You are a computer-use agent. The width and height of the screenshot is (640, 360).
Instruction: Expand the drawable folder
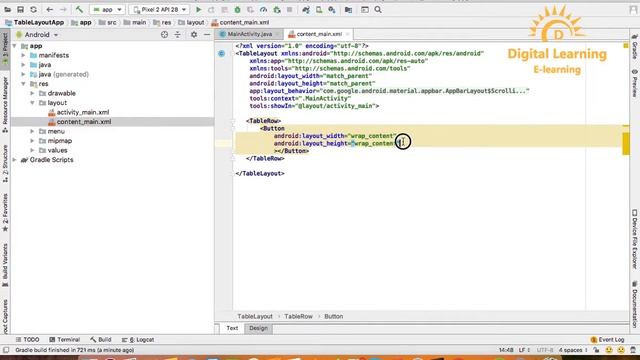coord(32,93)
